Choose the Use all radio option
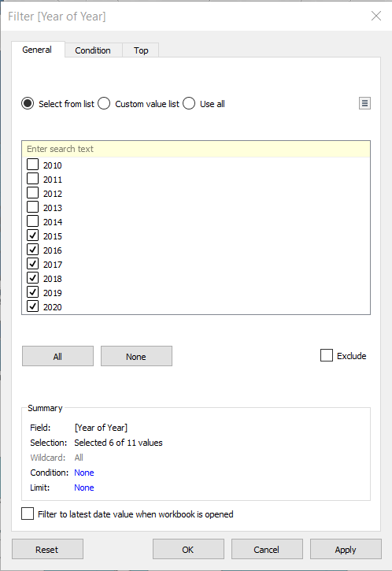The image size is (392, 571). pyautogui.click(x=189, y=103)
